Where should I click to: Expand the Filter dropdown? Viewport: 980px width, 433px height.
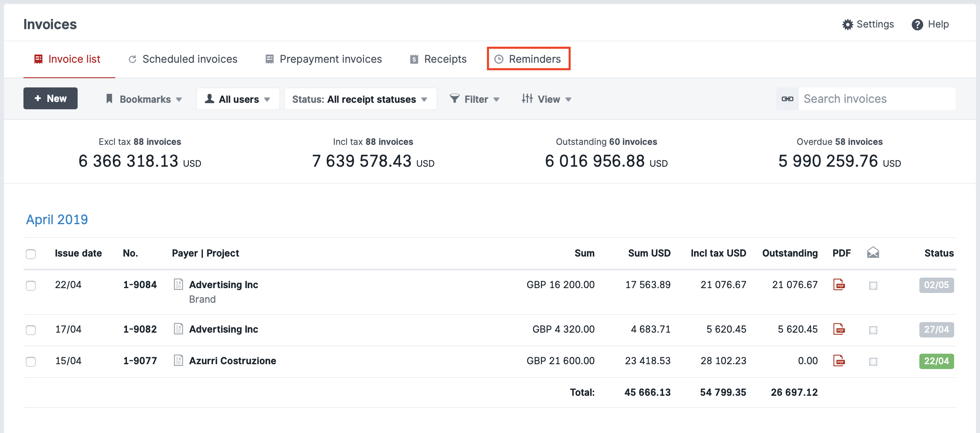pyautogui.click(x=475, y=99)
